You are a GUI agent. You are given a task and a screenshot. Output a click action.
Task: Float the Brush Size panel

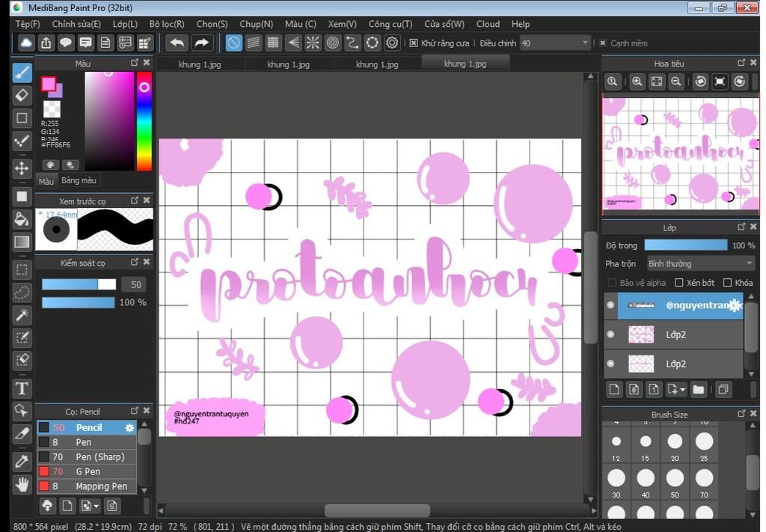coord(741,413)
